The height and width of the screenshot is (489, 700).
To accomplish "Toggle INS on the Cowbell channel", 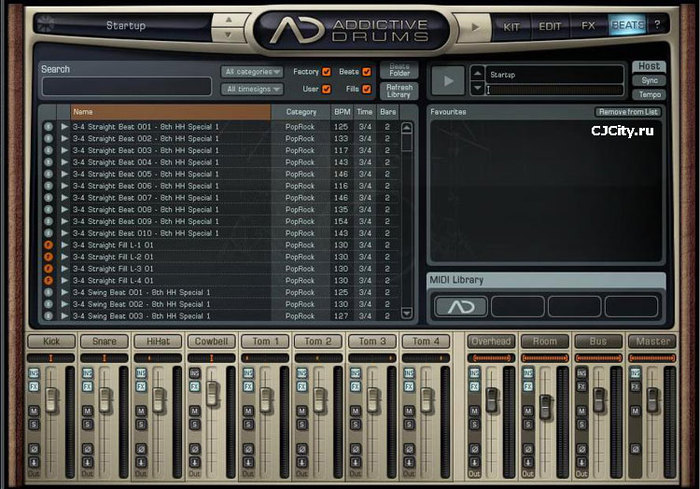I will (195, 373).
